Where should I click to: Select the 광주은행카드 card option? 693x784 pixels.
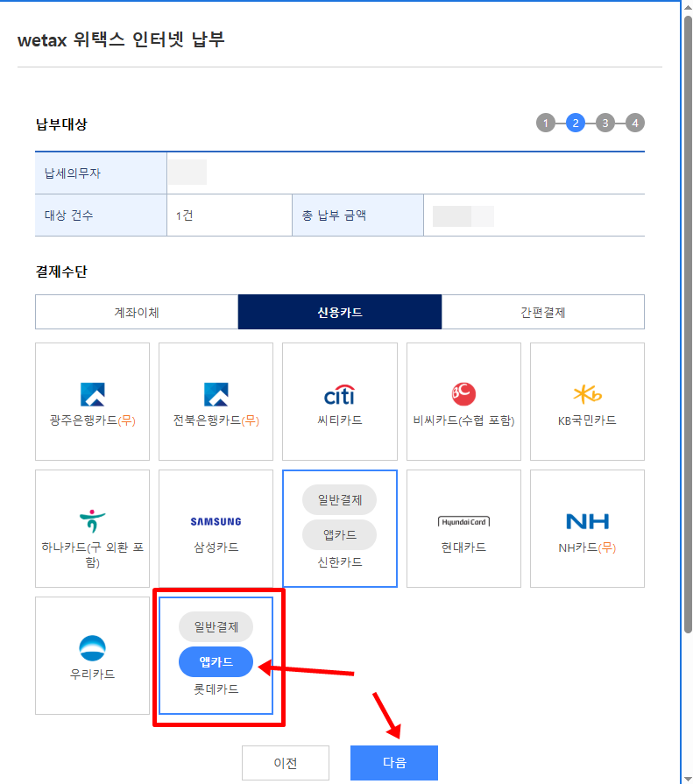(x=93, y=401)
